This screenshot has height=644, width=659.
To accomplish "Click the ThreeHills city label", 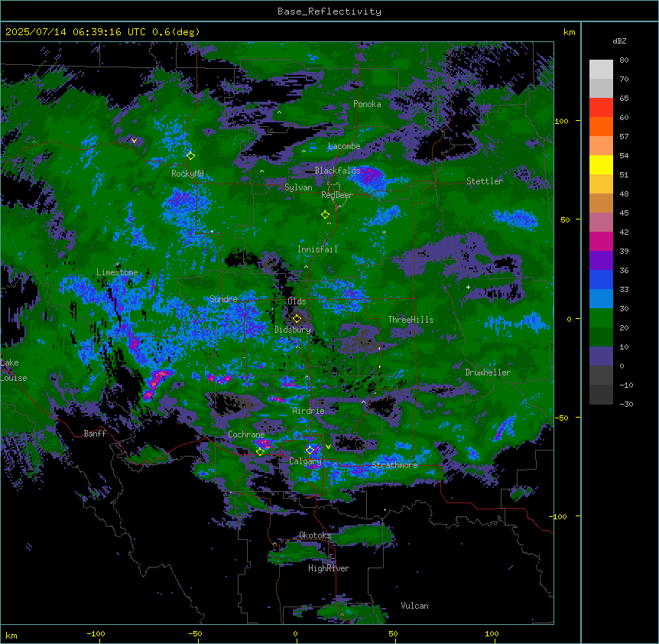I will coord(411,320).
